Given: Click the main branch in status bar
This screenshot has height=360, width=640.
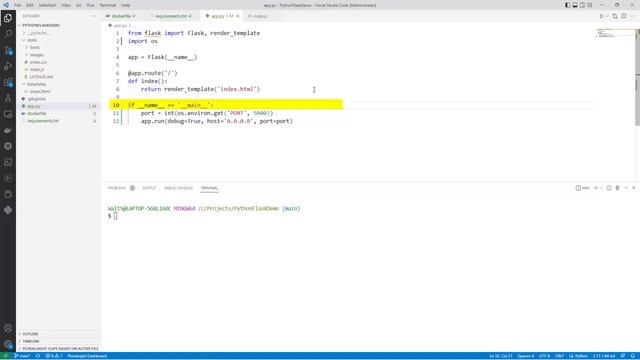Looking at the screenshot, I should [x=22, y=356].
